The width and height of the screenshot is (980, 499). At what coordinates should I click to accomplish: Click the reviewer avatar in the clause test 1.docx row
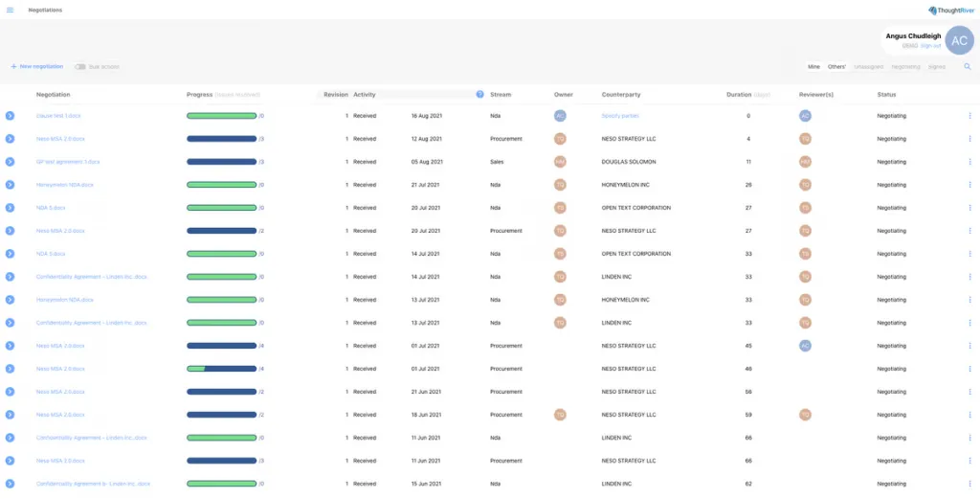805,116
